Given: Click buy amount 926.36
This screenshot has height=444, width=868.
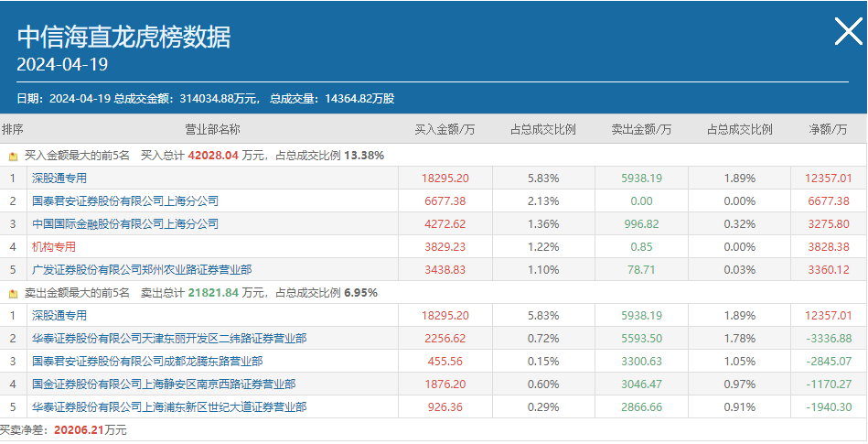Looking at the screenshot, I should click(x=445, y=406).
